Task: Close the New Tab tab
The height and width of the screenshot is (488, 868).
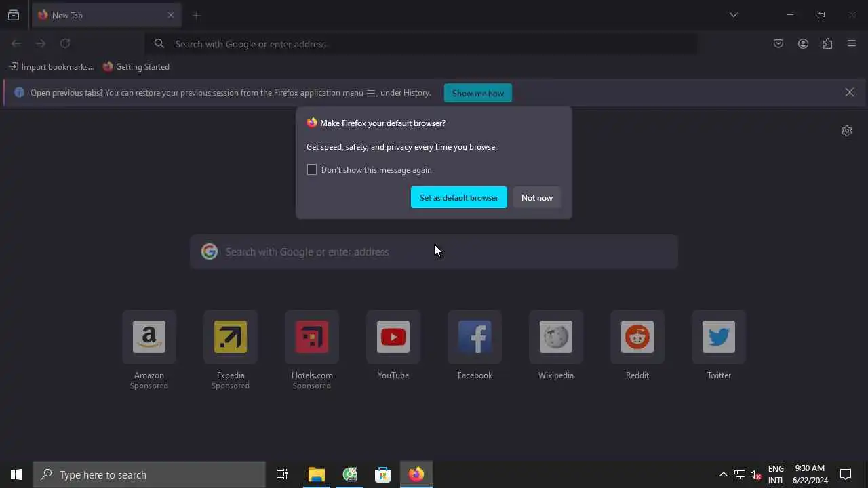Action: click(171, 15)
